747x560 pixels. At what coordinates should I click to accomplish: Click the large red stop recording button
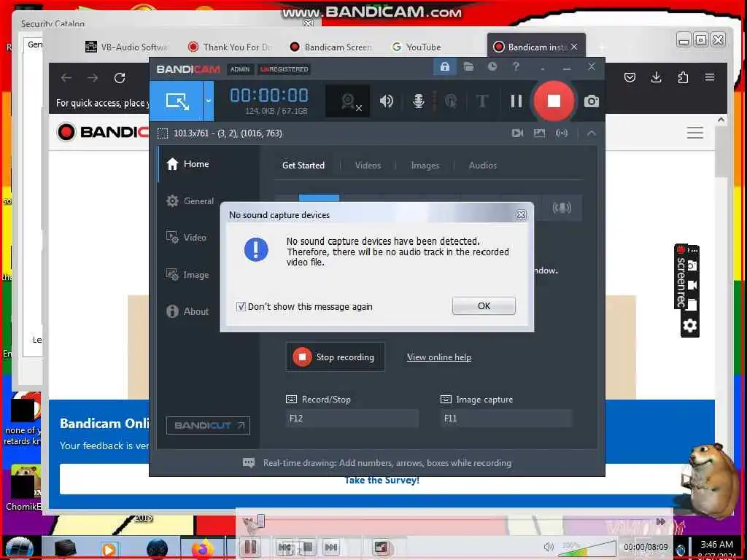pos(554,101)
